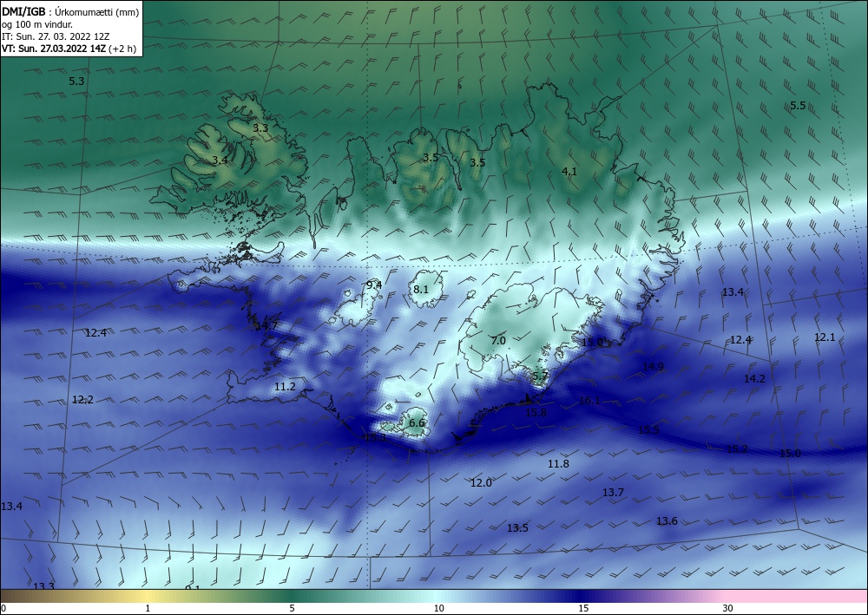Click the 8.1 value on Hofsjökull glacier
The height and width of the screenshot is (615, 868).
[x=421, y=289]
